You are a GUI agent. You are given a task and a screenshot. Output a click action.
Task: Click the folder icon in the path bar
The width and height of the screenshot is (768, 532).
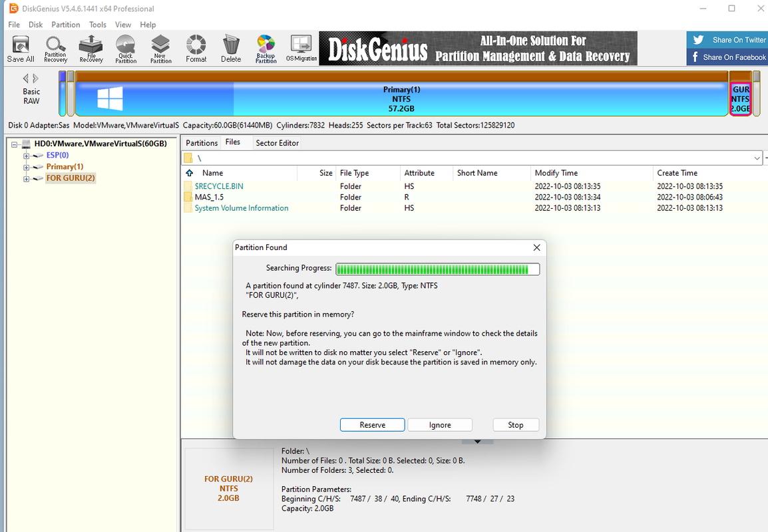click(x=188, y=158)
